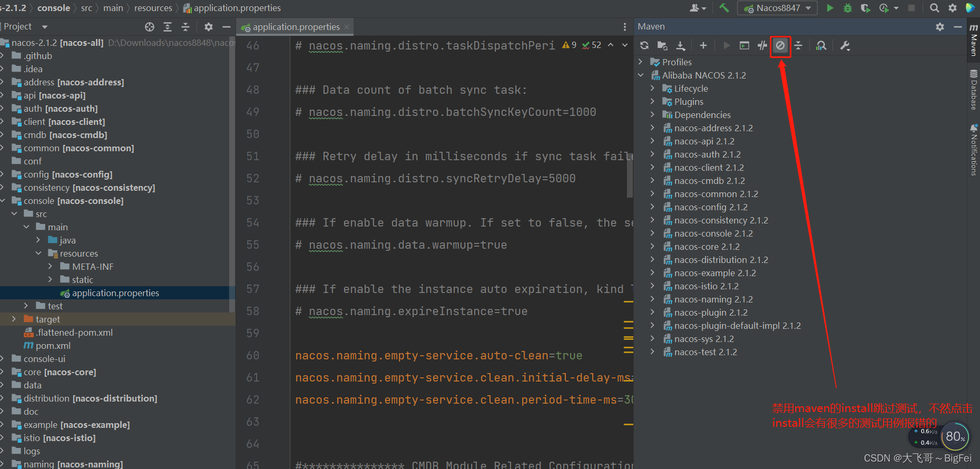Image resolution: width=980 pixels, height=469 pixels.
Task: Click warnings count indicator showing 9
Action: 569,45
